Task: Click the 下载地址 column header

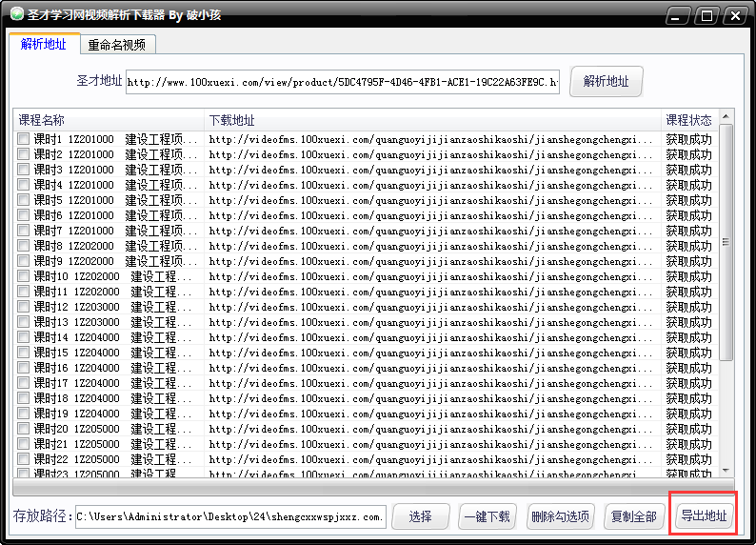Action: pos(432,120)
